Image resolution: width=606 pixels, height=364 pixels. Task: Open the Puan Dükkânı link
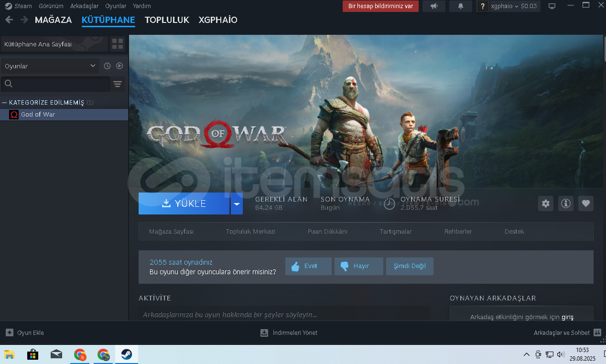pos(327,232)
